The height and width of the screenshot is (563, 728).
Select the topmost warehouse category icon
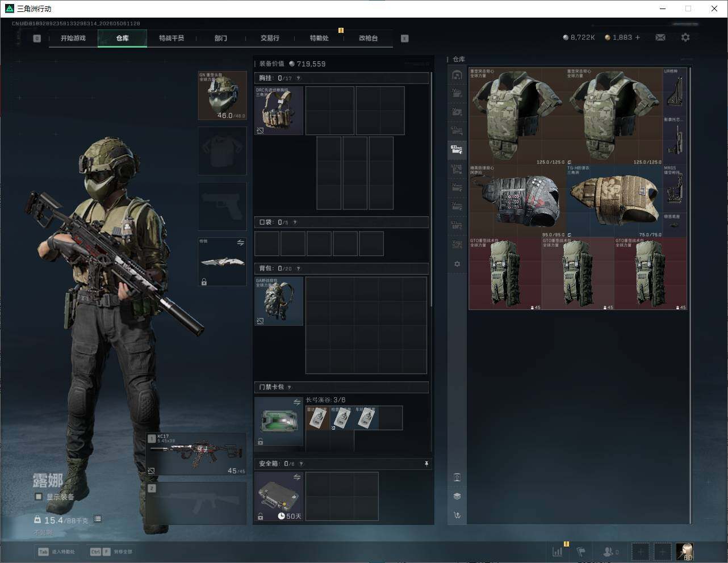[x=457, y=75]
